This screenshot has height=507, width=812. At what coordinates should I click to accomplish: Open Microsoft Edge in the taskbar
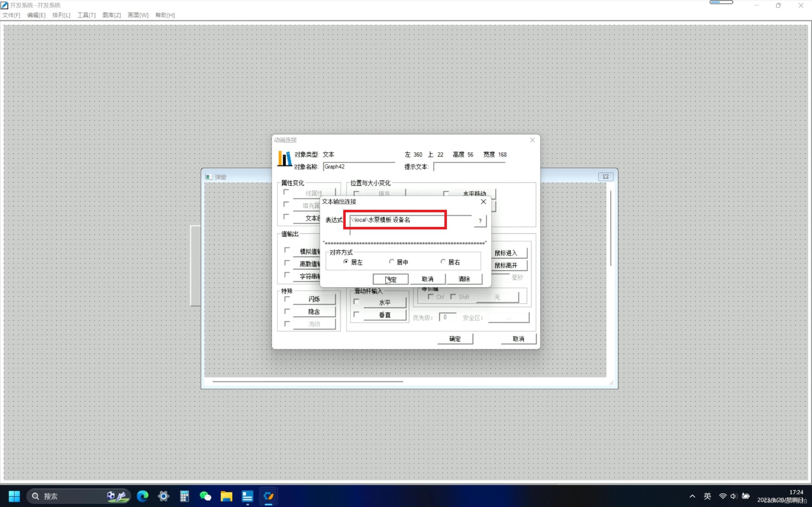coord(143,496)
